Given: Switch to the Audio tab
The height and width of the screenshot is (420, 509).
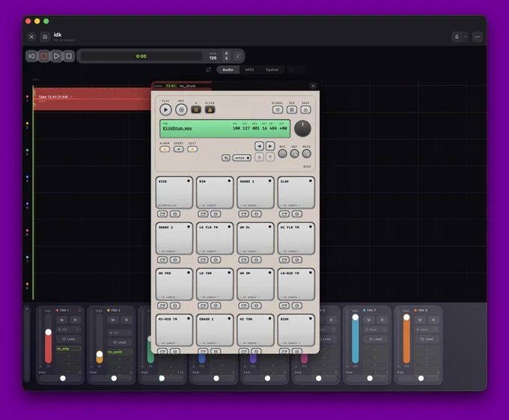Looking at the screenshot, I should pos(228,70).
